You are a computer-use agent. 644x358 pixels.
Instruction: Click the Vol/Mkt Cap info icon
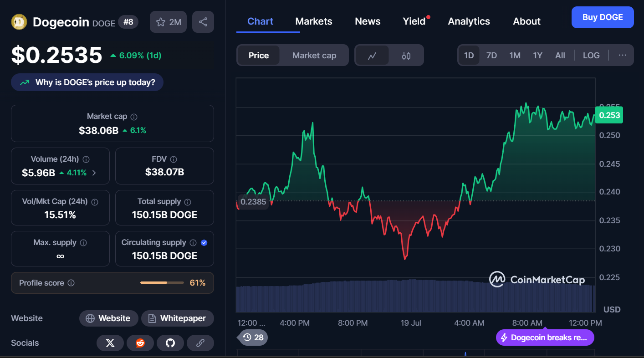click(95, 202)
